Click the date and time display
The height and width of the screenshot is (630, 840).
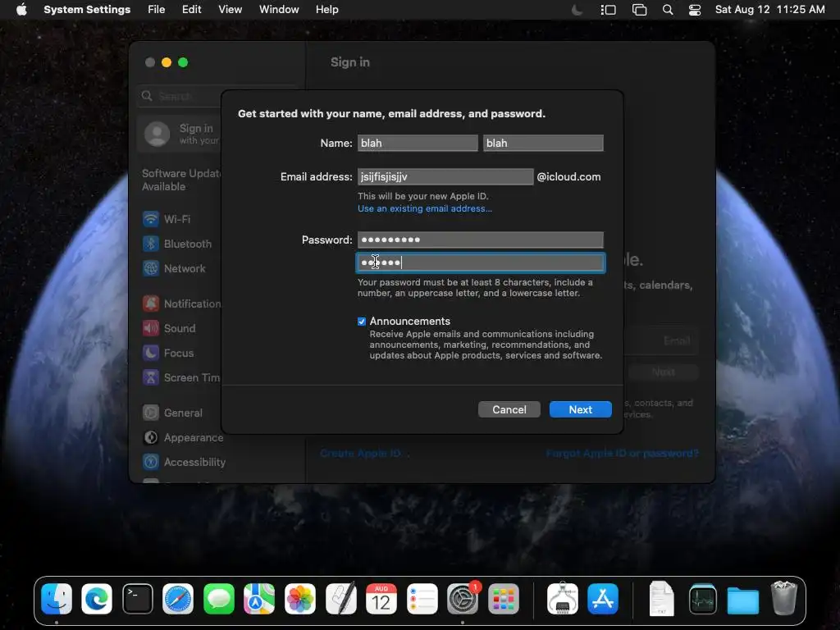tap(769, 10)
